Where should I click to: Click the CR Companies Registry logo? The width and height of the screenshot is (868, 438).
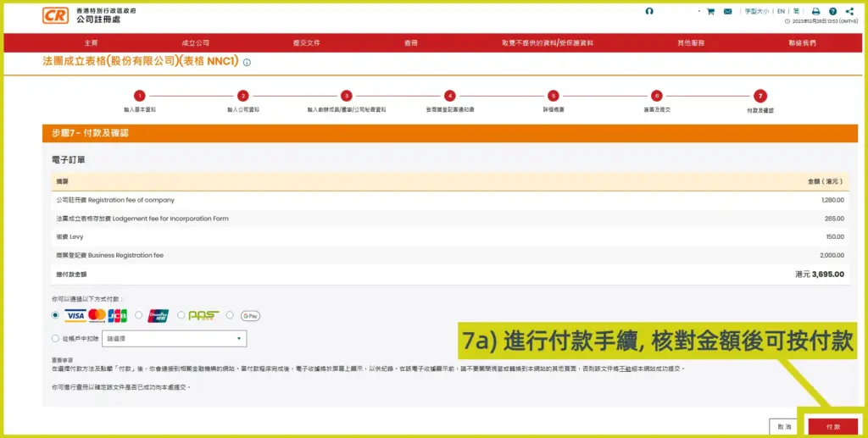point(55,15)
